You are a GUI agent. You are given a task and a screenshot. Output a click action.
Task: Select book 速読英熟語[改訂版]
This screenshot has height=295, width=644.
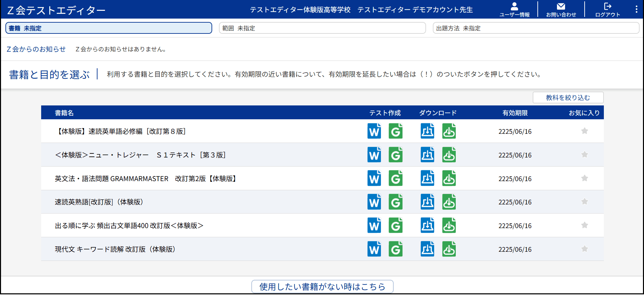coord(100,202)
